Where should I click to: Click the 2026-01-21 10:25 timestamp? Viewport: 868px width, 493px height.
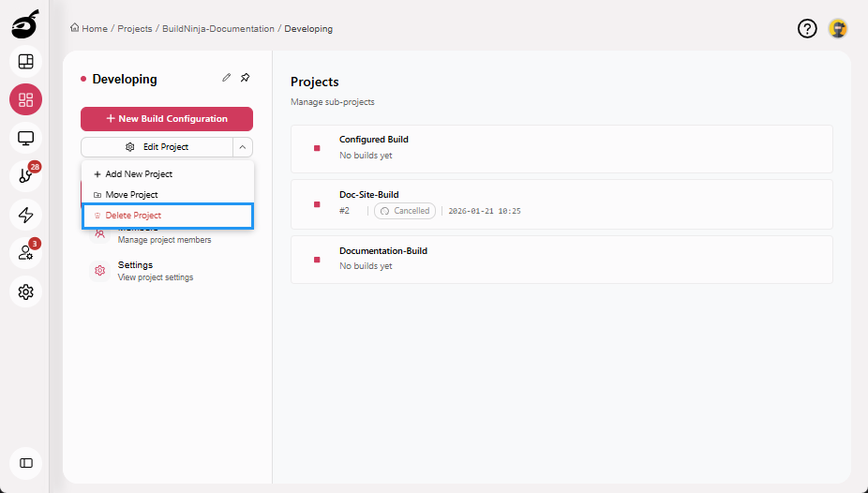coord(485,211)
